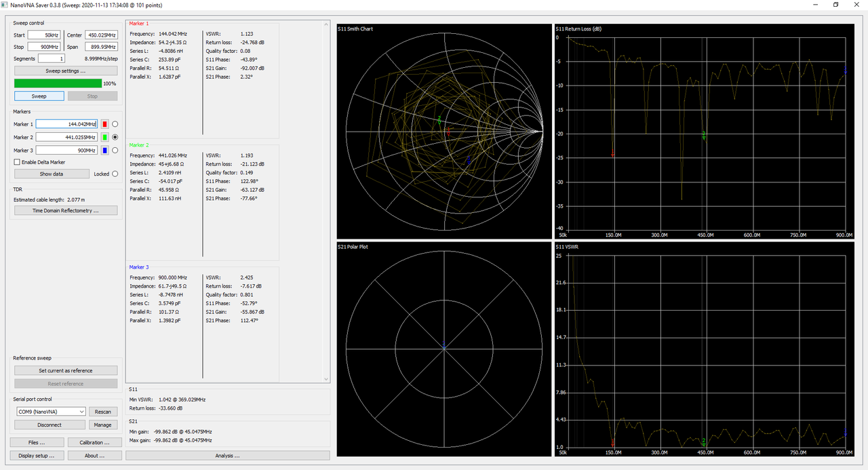Open Marker 1 red color swatch
This screenshot has width=868, height=470.
click(x=105, y=124)
